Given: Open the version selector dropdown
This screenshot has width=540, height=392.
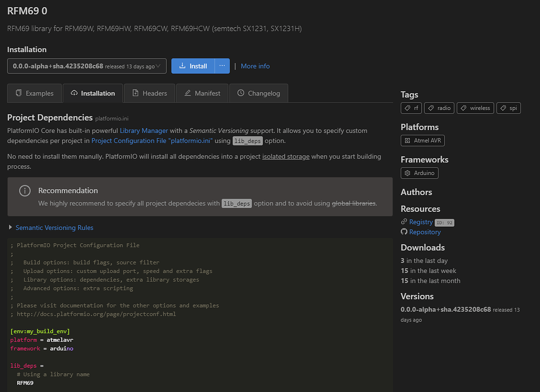Looking at the screenshot, I should point(87,66).
